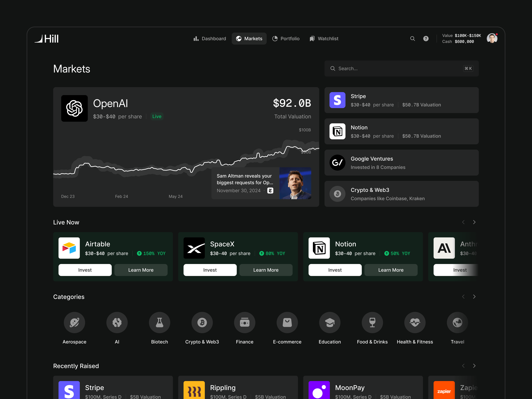Choose the Food & Drinks category icon
Image resolution: width=532 pixels, height=399 pixels.
(x=372, y=323)
